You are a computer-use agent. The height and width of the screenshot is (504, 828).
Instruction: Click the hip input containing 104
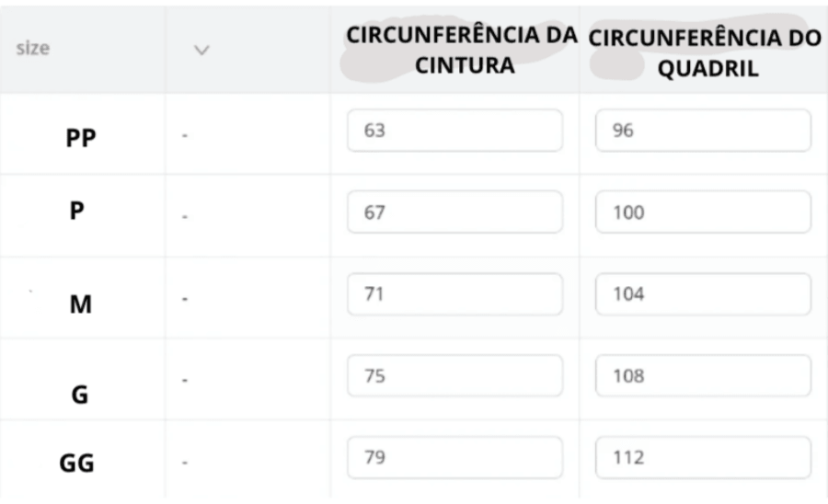(x=703, y=294)
